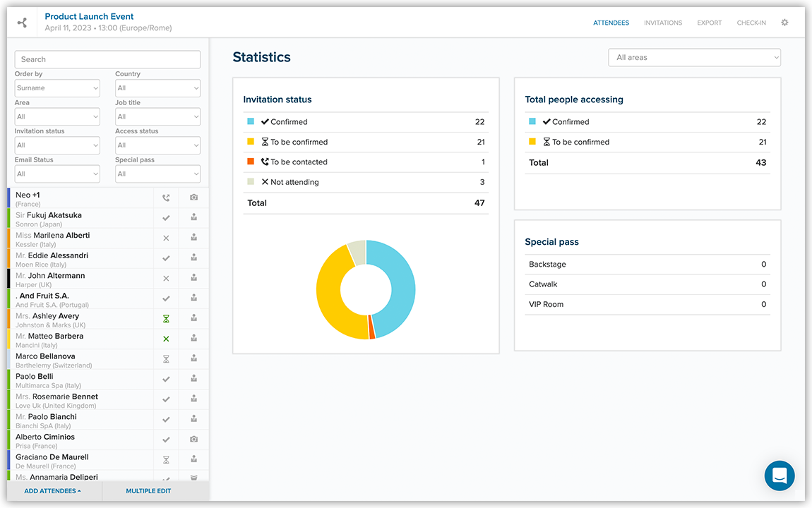This screenshot has width=812, height=508.
Task: Open the Invitation status filter dropdown
Action: pos(57,145)
